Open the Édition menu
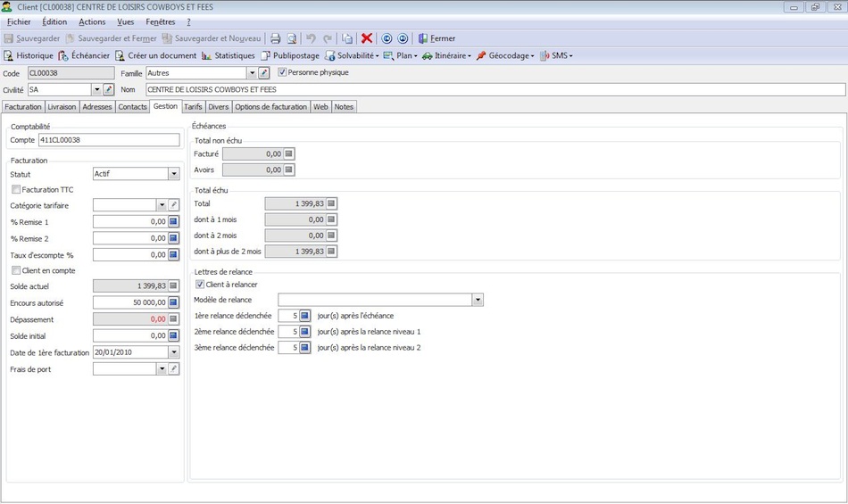Viewport: 848px width, 504px height. [x=54, y=22]
